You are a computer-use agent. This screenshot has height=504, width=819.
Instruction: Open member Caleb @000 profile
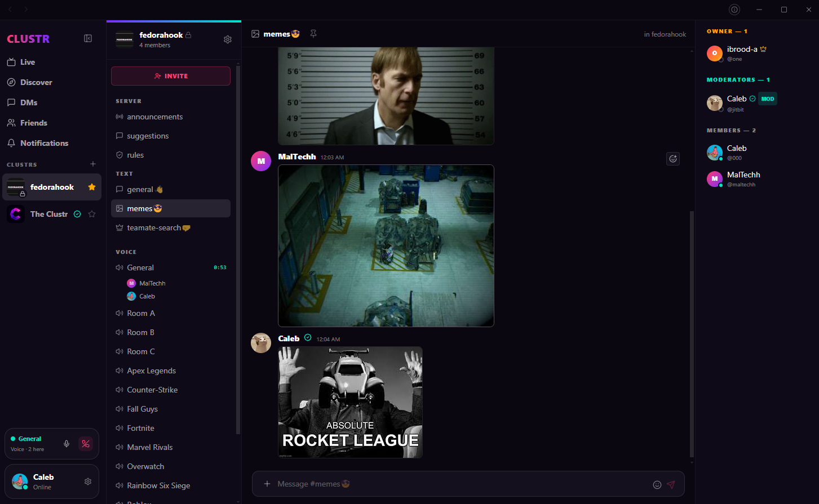point(757,153)
